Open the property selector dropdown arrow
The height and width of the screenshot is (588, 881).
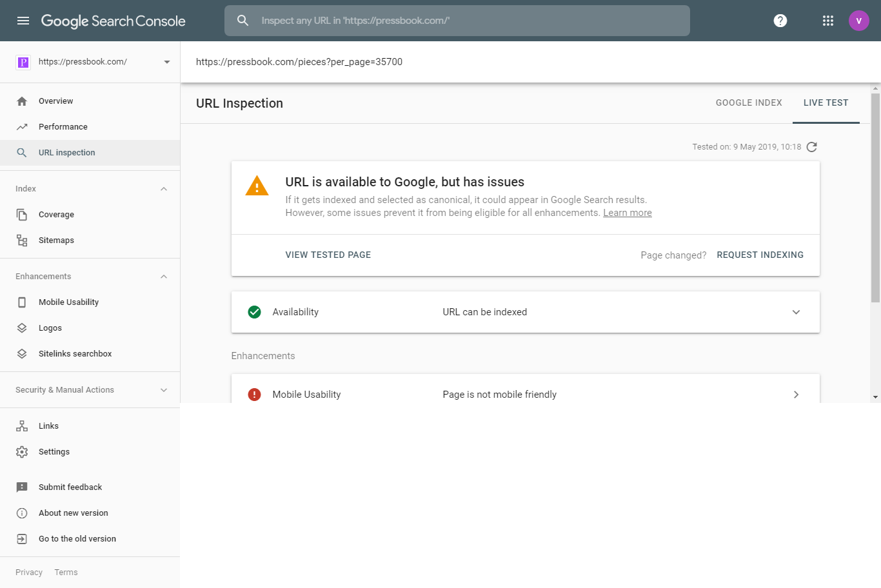tap(167, 62)
